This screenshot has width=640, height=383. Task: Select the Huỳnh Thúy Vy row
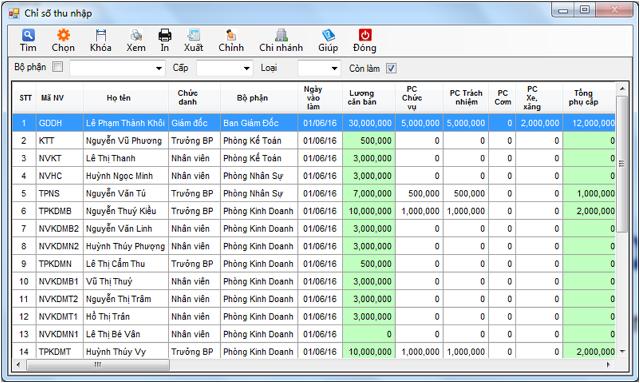click(314, 351)
